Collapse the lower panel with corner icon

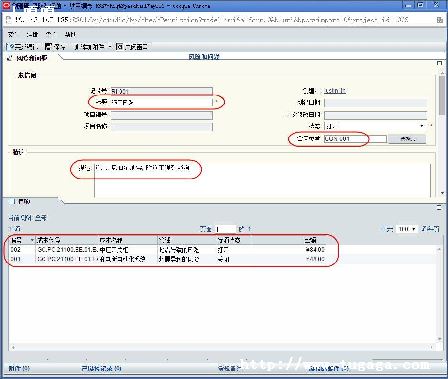coord(439,207)
